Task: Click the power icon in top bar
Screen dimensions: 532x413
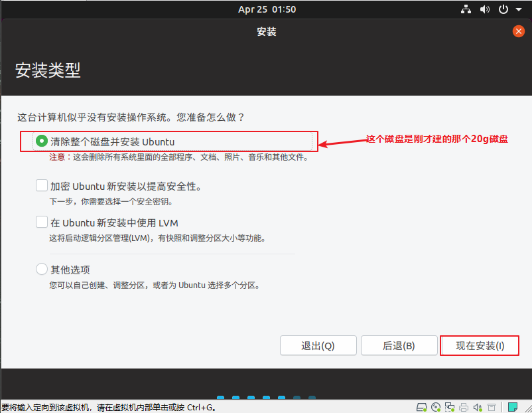Action: point(503,9)
